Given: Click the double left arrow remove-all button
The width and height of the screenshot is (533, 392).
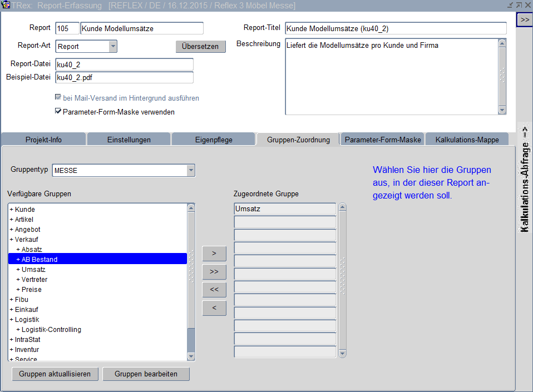Looking at the screenshot, I should click(214, 290).
